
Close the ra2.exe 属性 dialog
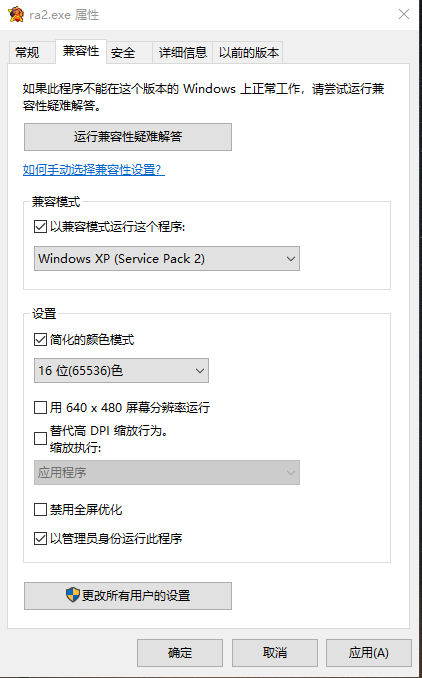(x=404, y=14)
